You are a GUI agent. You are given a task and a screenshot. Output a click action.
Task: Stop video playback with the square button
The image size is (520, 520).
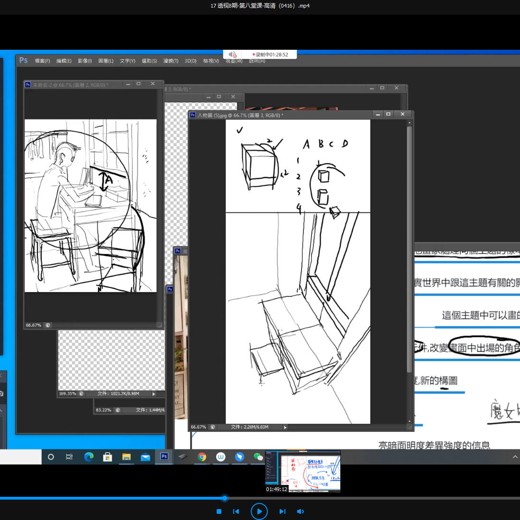(x=219, y=511)
